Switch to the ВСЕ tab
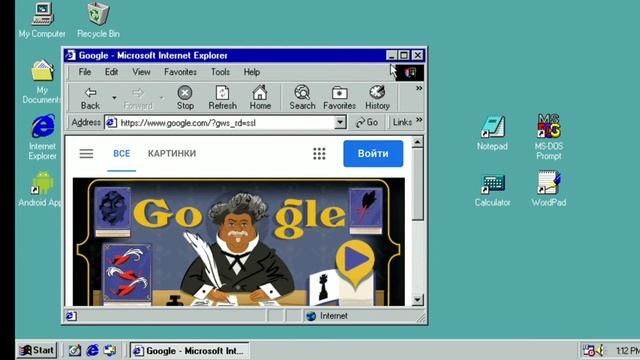The height and width of the screenshot is (360, 640). (122, 153)
